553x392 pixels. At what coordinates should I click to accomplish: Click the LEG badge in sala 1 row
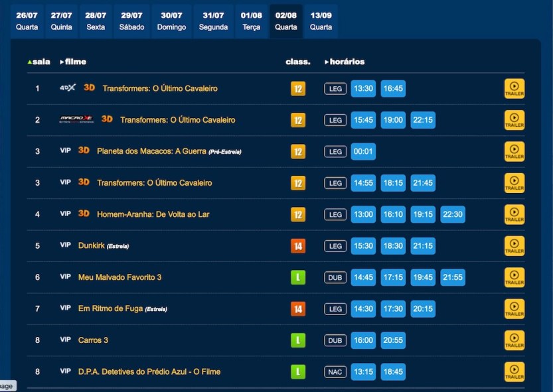coord(335,88)
